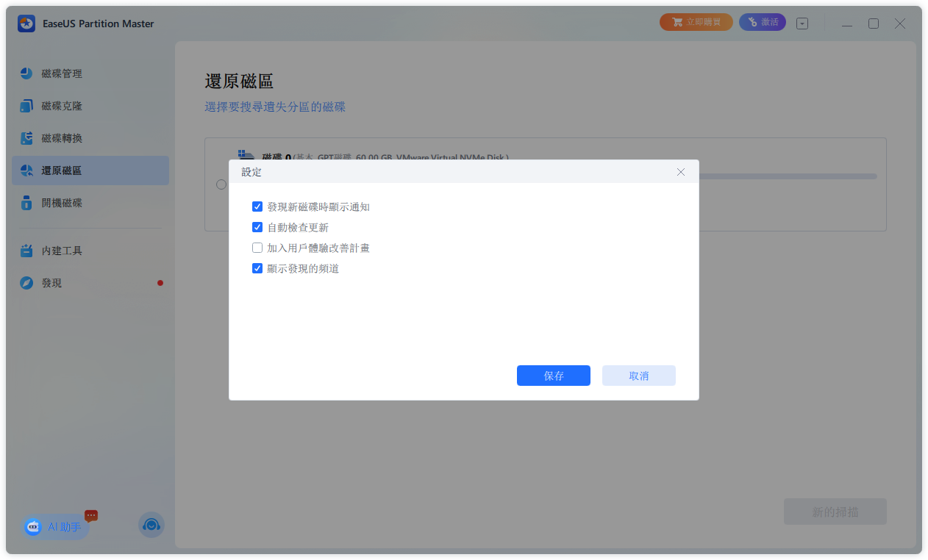Select the 磁碟克隆 sidebar icon

26,106
